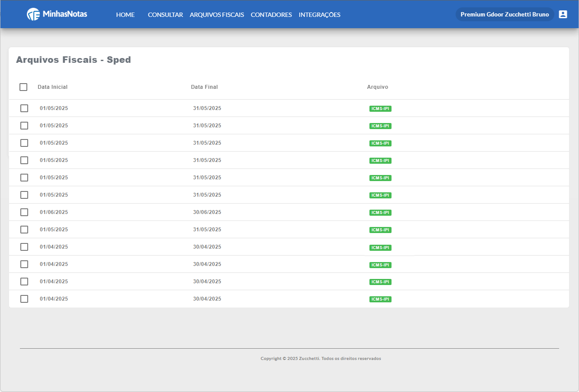The width and height of the screenshot is (579, 392).
Task: Go to the HOME menu
Action: click(125, 15)
